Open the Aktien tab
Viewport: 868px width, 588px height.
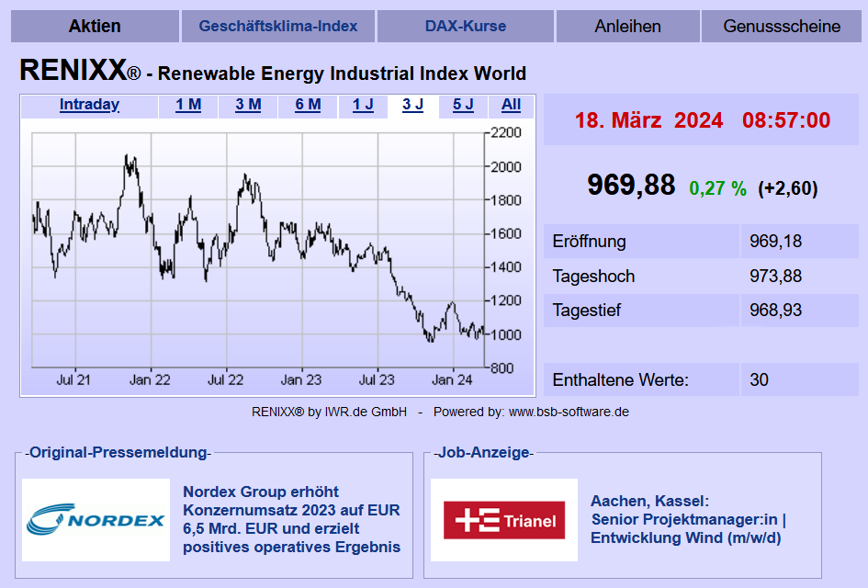tap(95, 26)
